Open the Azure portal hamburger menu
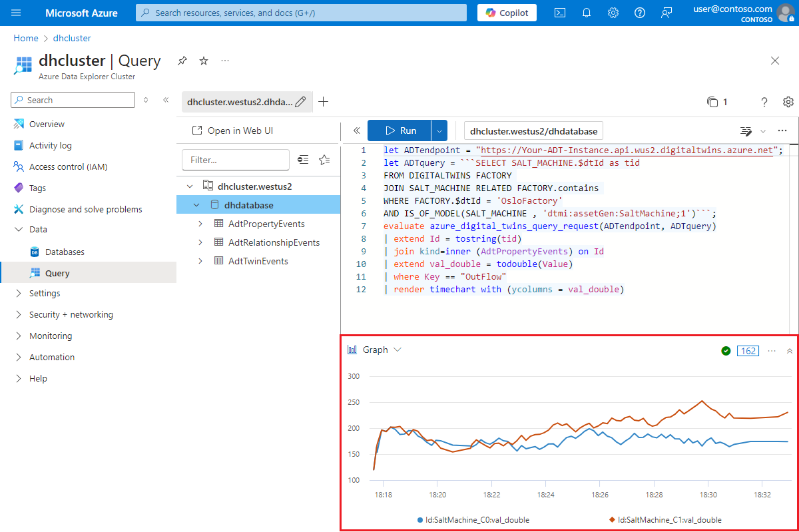The height and width of the screenshot is (532, 799). 16,13
